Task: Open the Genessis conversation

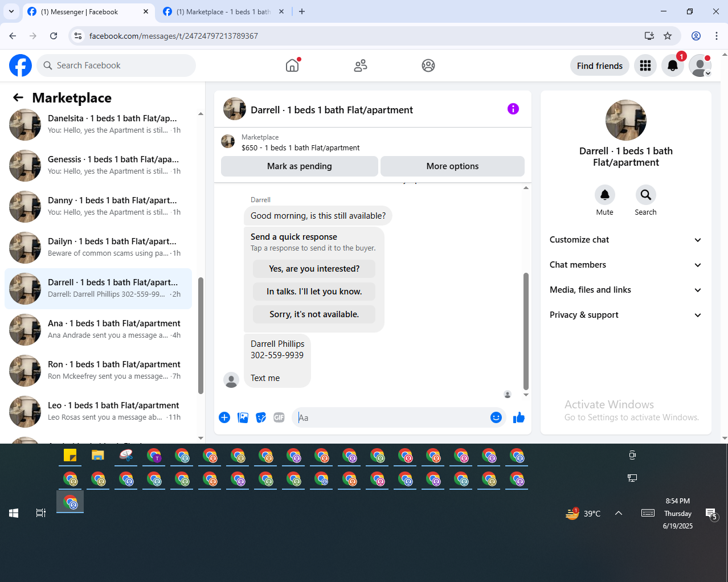Action: coord(99,166)
